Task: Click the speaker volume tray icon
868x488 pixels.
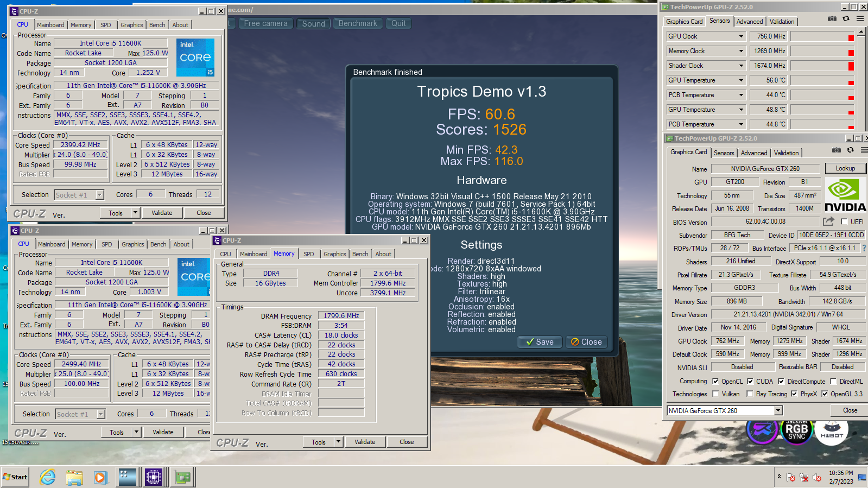Action: [817, 478]
